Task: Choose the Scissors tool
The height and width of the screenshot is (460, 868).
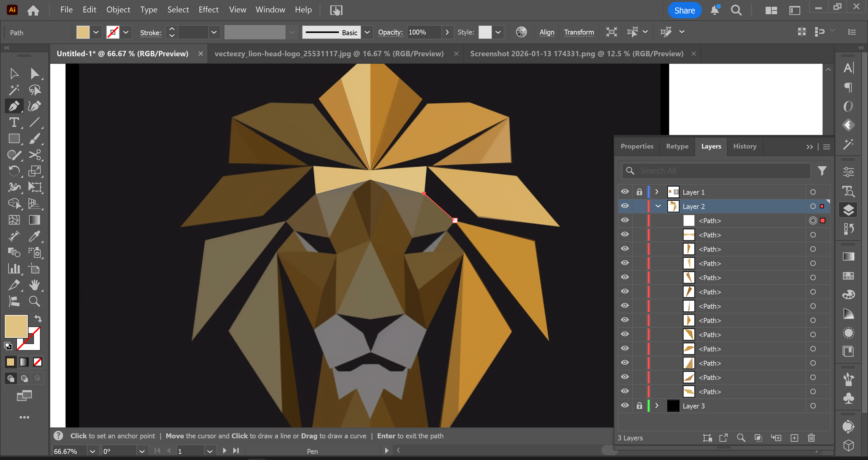Action: pos(34,155)
